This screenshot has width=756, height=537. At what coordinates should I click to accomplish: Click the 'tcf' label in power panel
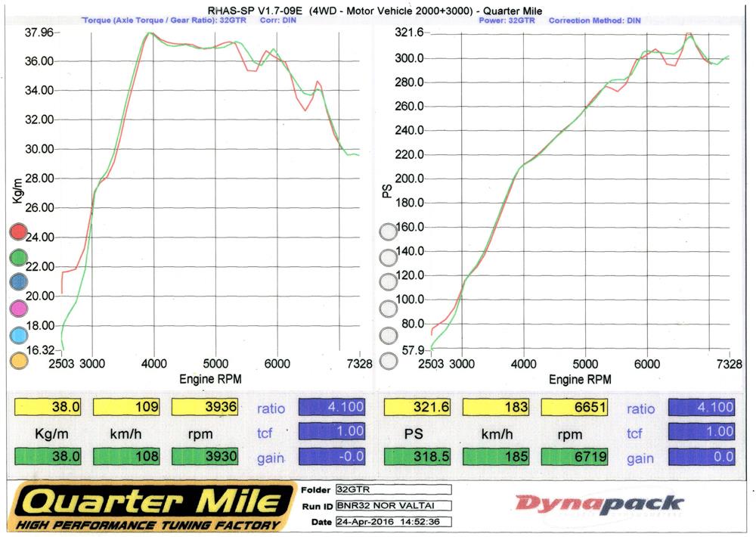click(x=634, y=433)
